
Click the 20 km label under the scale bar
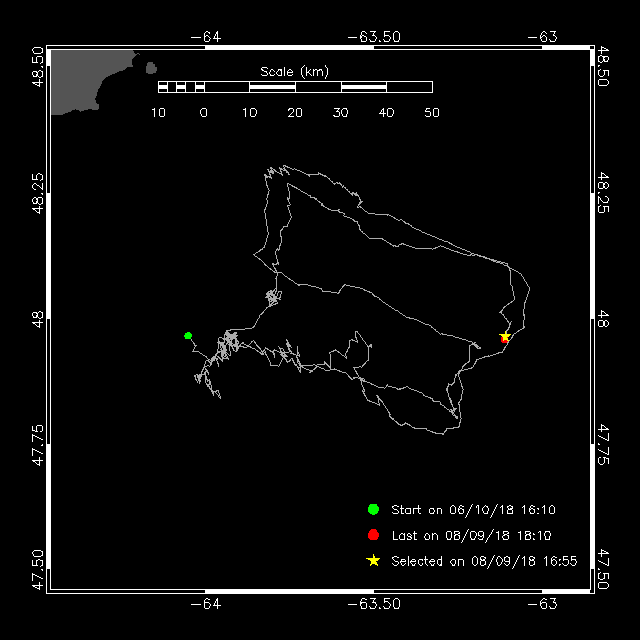pos(295,113)
